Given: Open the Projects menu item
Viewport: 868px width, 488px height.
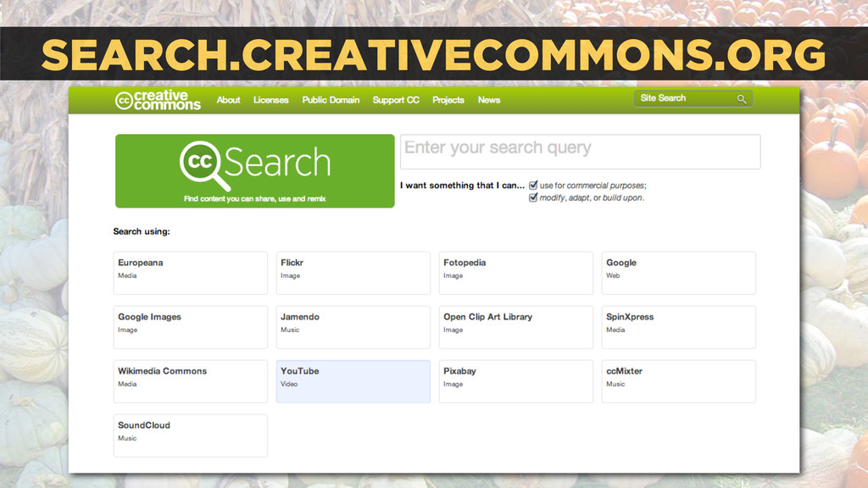Looking at the screenshot, I should (448, 100).
